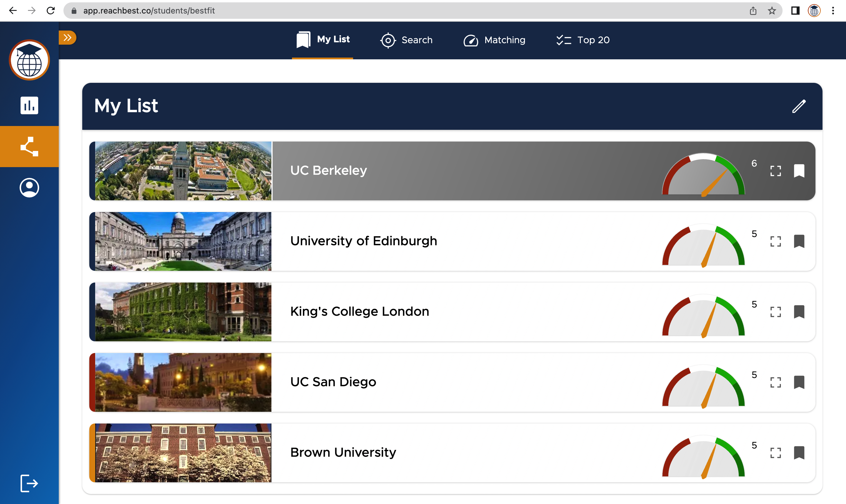Open the browser profile avatar
The height and width of the screenshot is (504, 846).
point(814,11)
